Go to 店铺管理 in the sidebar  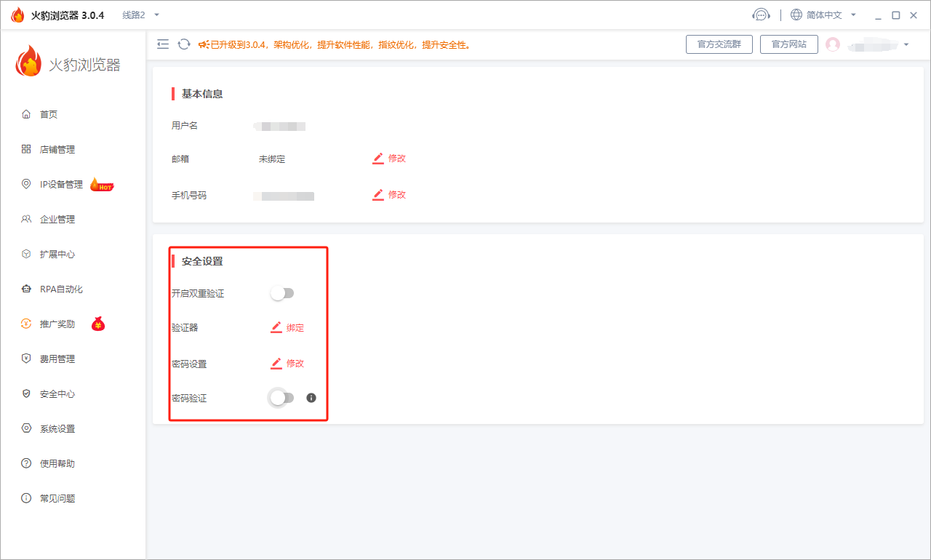(57, 150)
